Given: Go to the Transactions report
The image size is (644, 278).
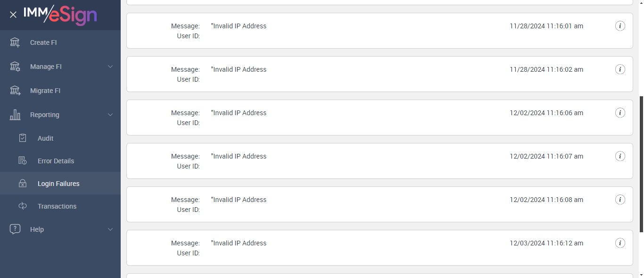Looking at the screenshot, I should (x=57, y=206).
